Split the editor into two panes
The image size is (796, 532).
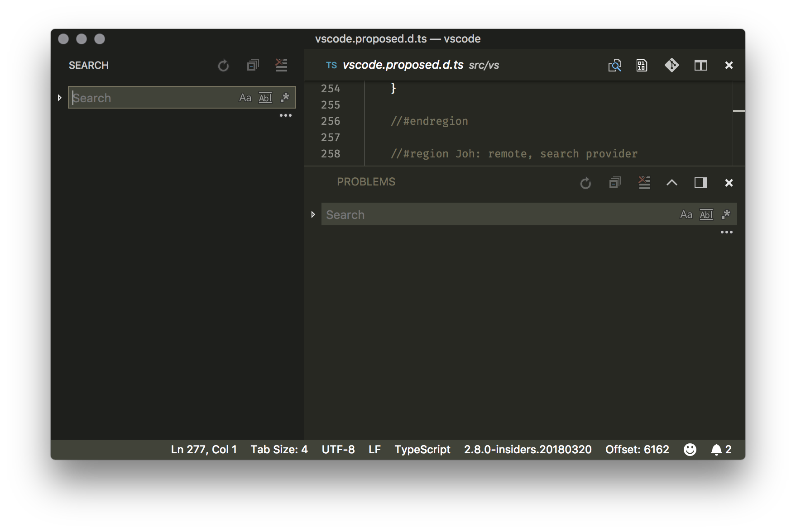click(x=700, y=65)
